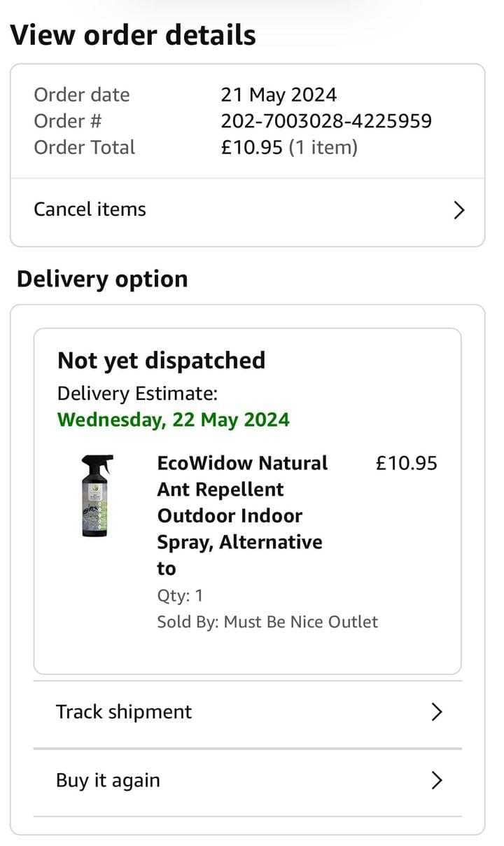Click the Order # label
The height and width of the screenshot is (846, 504).
pos(68,121)
